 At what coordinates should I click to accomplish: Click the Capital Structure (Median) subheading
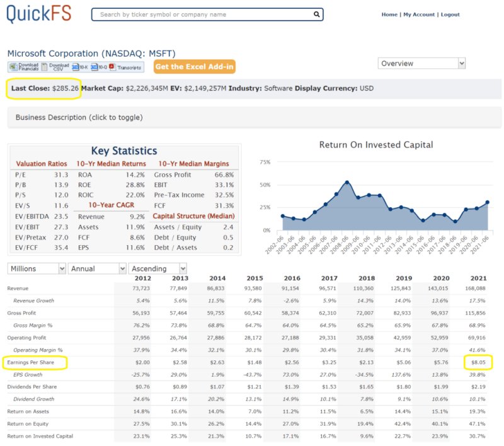193,216
